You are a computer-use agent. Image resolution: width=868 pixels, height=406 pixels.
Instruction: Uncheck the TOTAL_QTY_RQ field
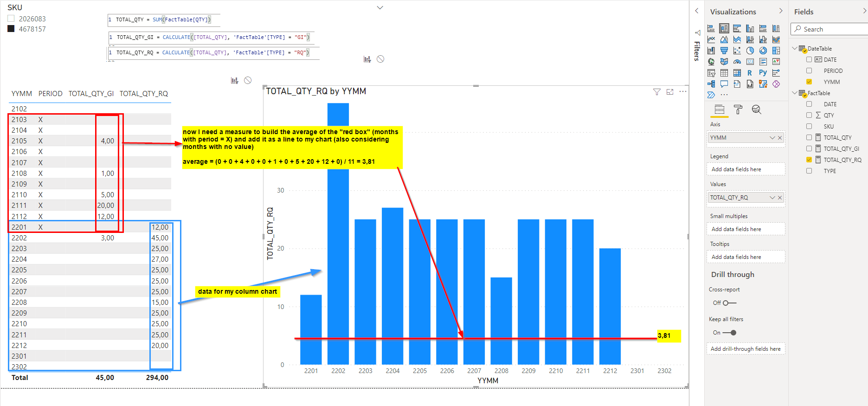coord(809,160)
